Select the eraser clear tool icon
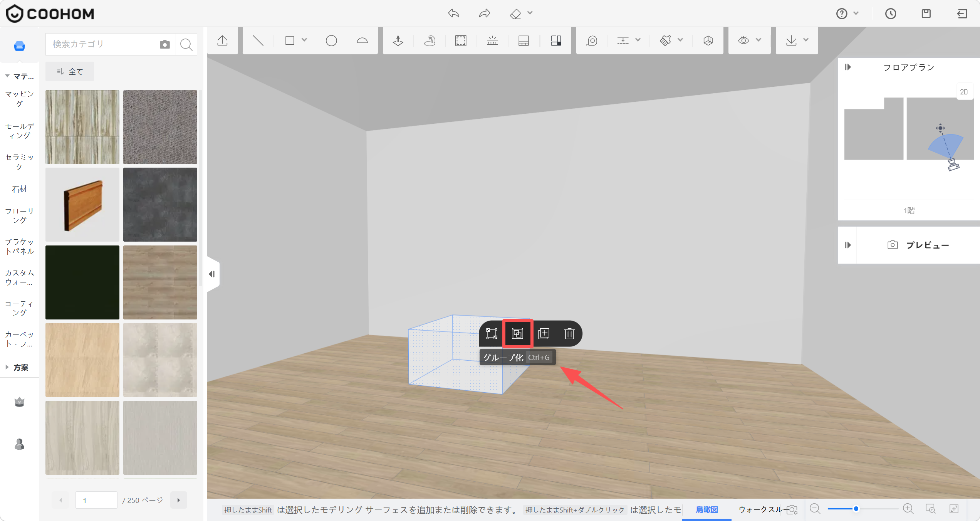This screenshot has width=980, height=521. coord(515,14)
